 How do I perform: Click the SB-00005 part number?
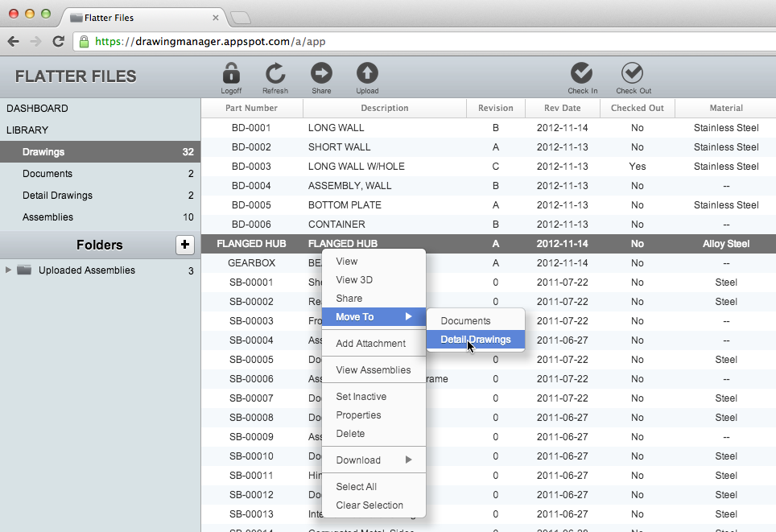(x=251, y=359)
